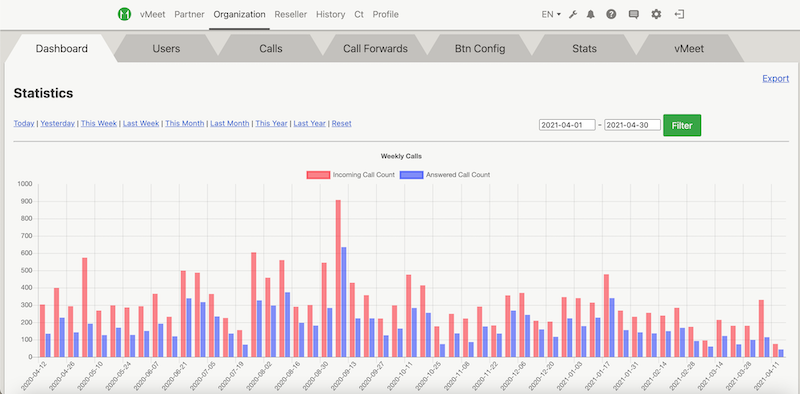Click the tallest blue answered calls bar
Viewport: 800px width, 394px height.
344,302
